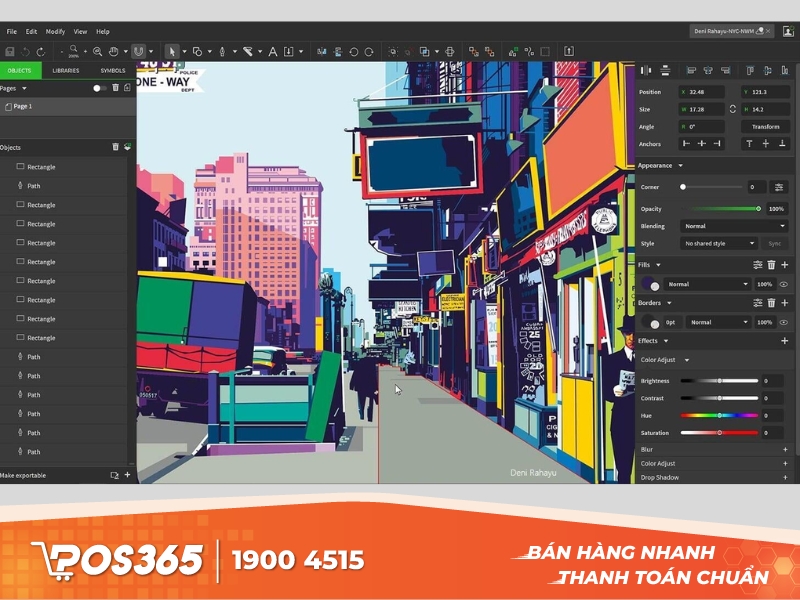Image resolution: width=800 pixels, height=600 pixels.
Task: Open advanced corner settings icon
Action: tap(779, 187)
